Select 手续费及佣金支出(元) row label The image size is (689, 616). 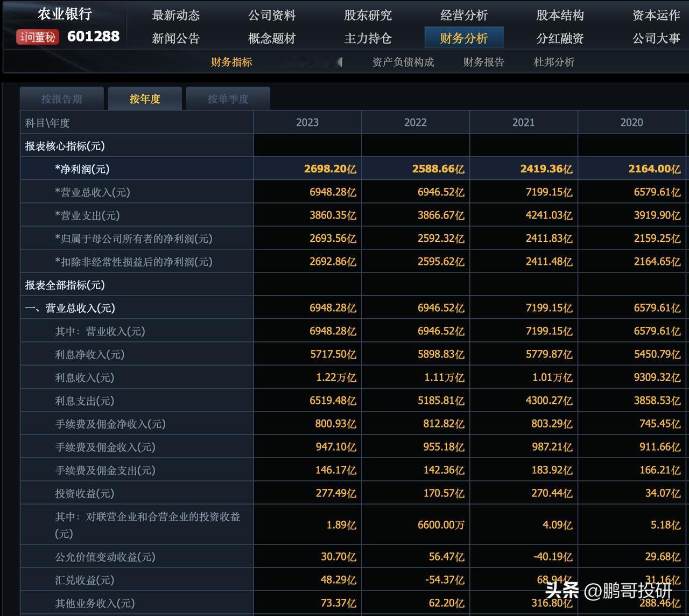[105, 470]
